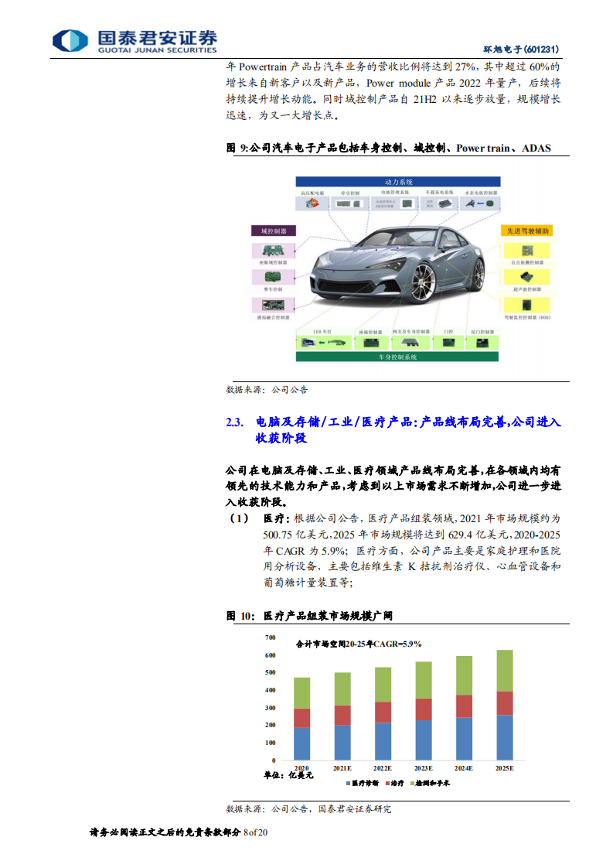The height and width of the screenshot is (868, 613).
Task: Click the seat controller image (座椅控制器)
Action: tap(371, 343)
